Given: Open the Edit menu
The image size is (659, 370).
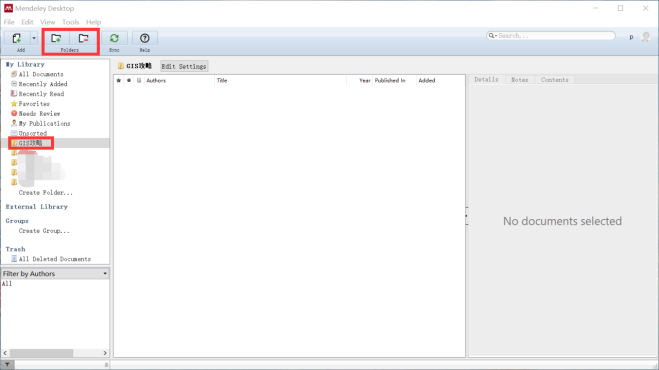Looking at the screenshot, I should [x=27, y=22].
